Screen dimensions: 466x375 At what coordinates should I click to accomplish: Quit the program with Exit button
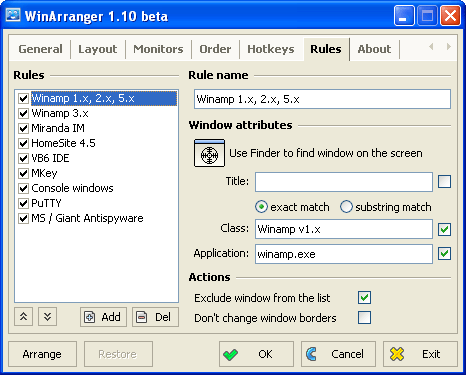[420, 354]
